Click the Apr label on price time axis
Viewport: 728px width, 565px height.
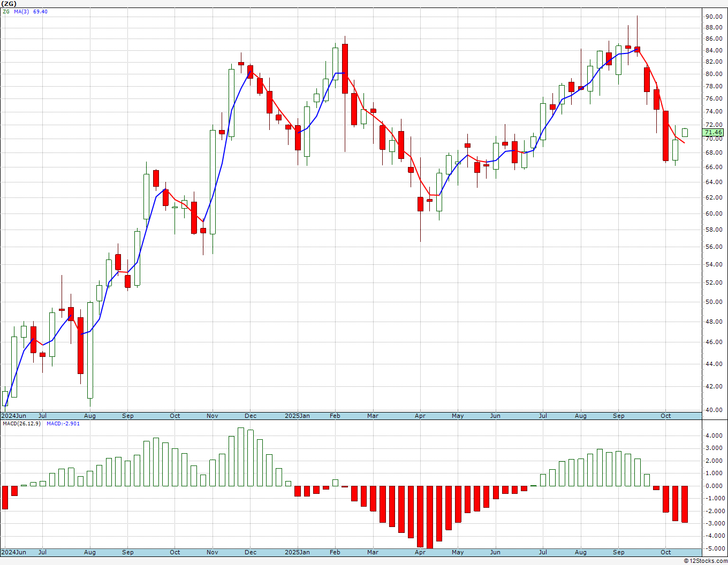420,416
